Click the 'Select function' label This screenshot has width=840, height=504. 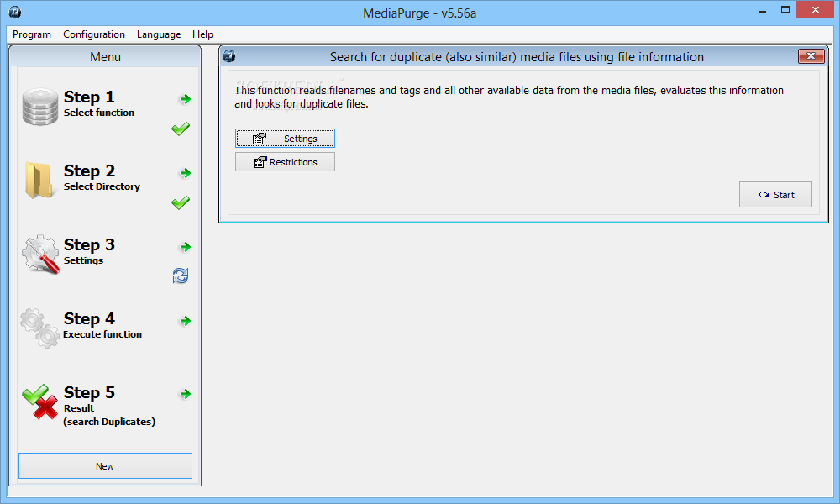tap(99, 113)
